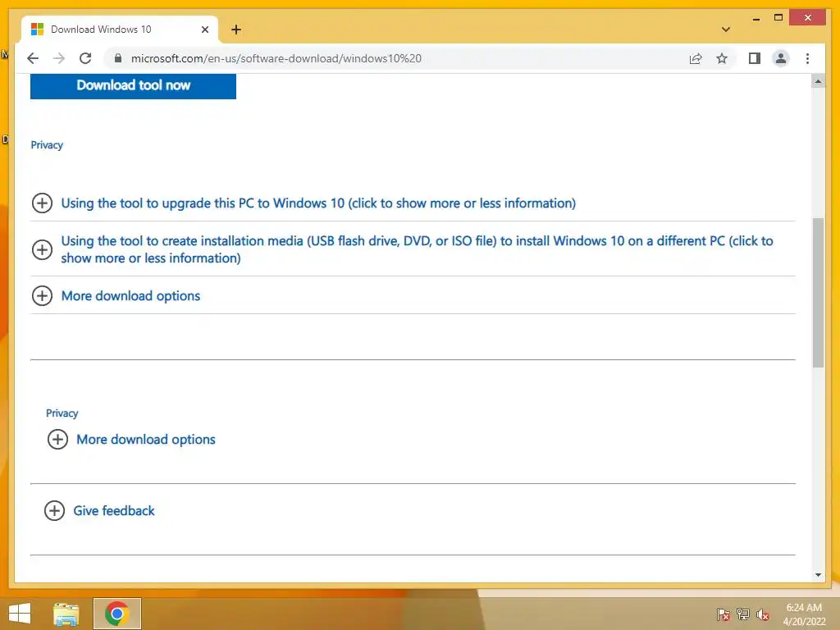
Task: Click 'Using the tool to upgrade this PC' link
Action: coord(318,203)
